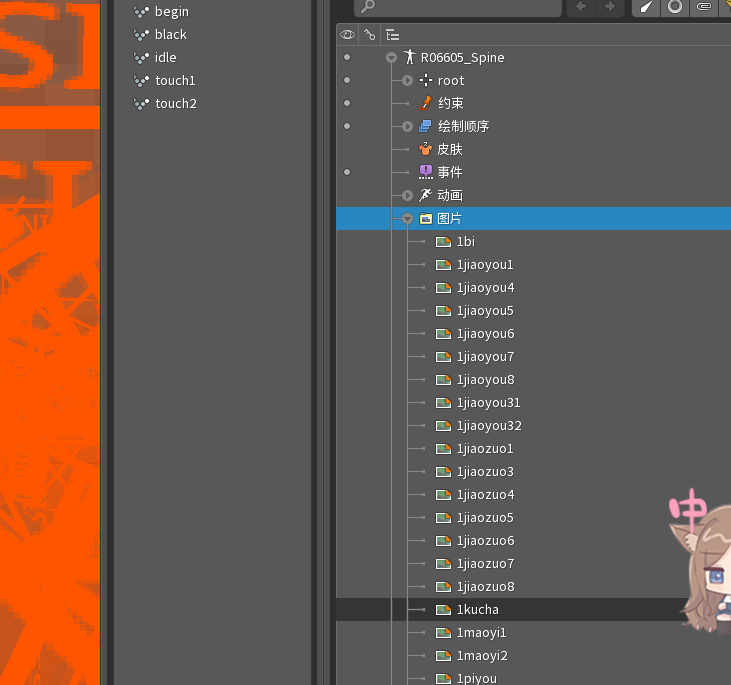Click the 动画 animations running figure icon
The width and height of the screenshot is (731, 685).
pos(426,196)
